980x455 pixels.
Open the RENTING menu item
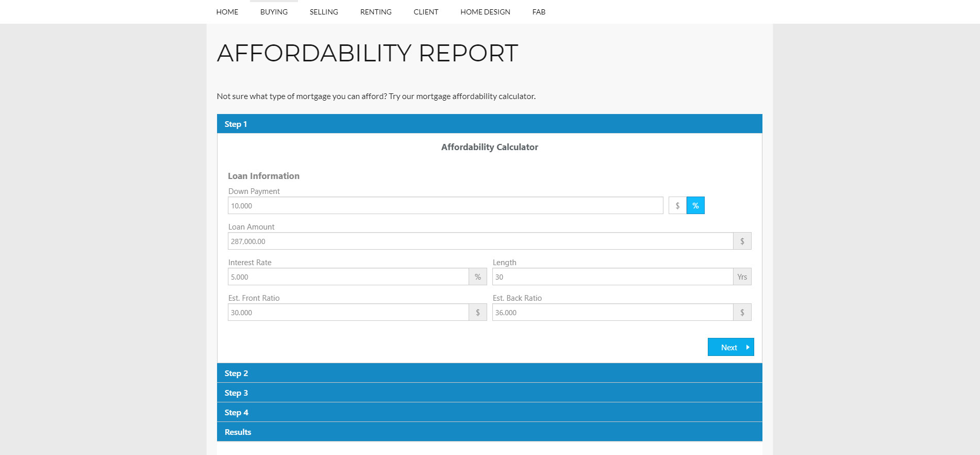376,12
